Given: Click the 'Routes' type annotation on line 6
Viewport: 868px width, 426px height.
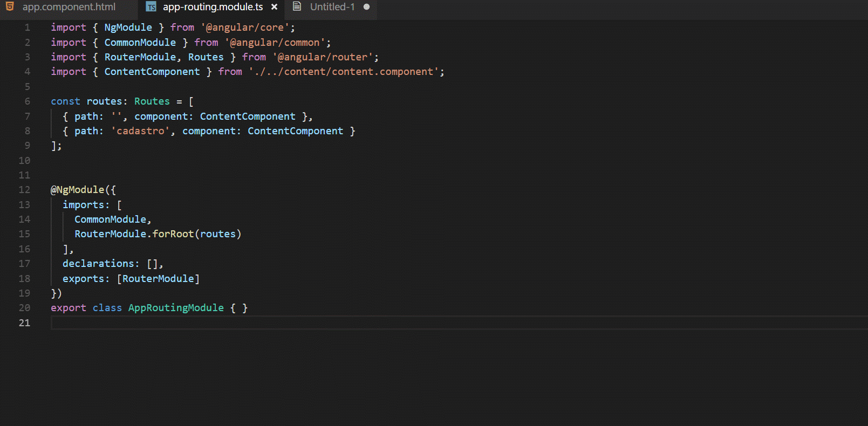Looking at the screenshot, I should click(152, 101).
